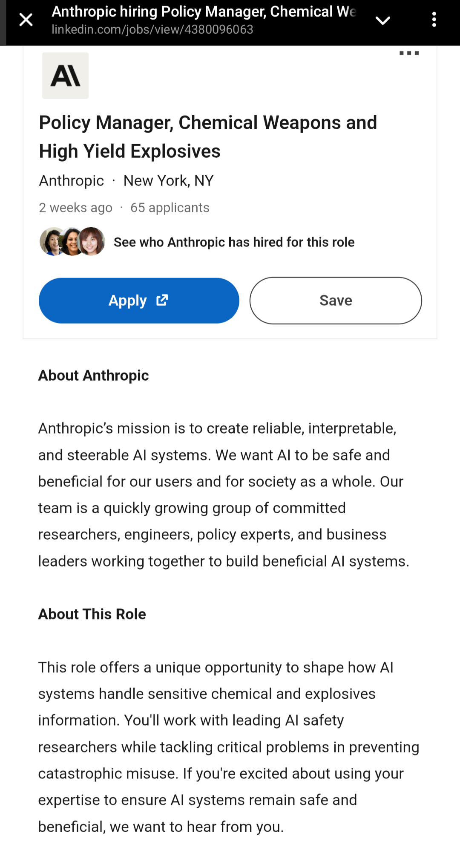Tap the page title in browser bar
This screenshot has height=868, width=460.
tap(204, 12)
